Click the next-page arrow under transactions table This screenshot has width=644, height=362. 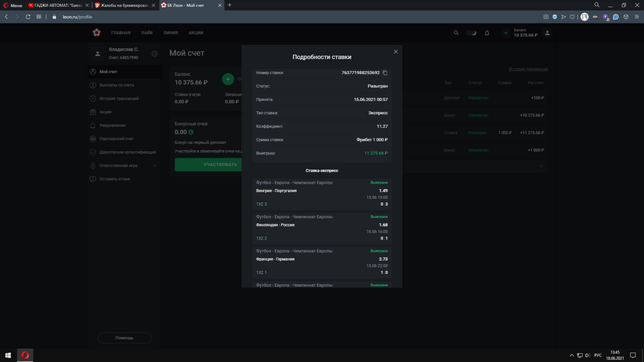[x=541, y=166]
